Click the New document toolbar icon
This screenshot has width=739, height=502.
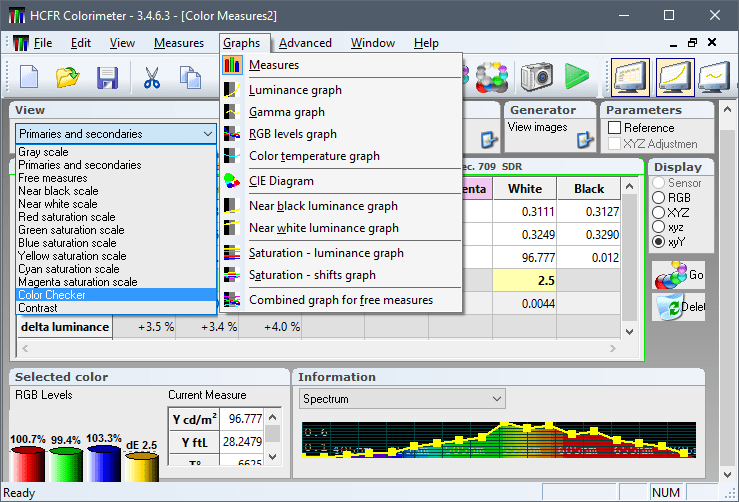(x=29, y=77)
